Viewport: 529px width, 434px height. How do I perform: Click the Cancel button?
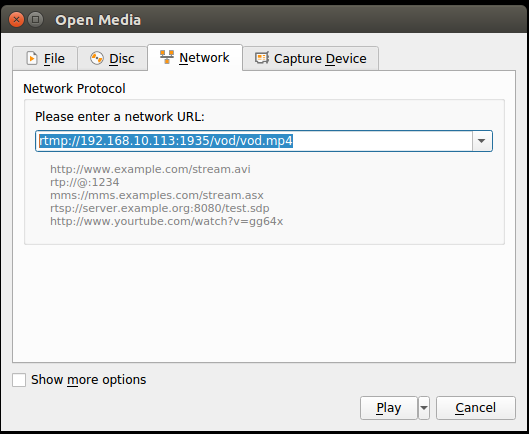(x=476, y=408)
